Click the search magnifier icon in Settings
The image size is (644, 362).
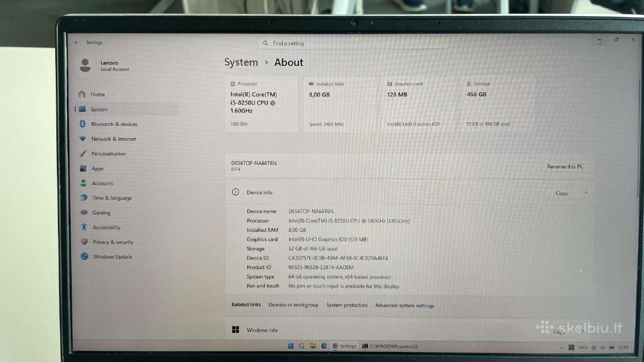pyautogui.click(x=266, y=43)
